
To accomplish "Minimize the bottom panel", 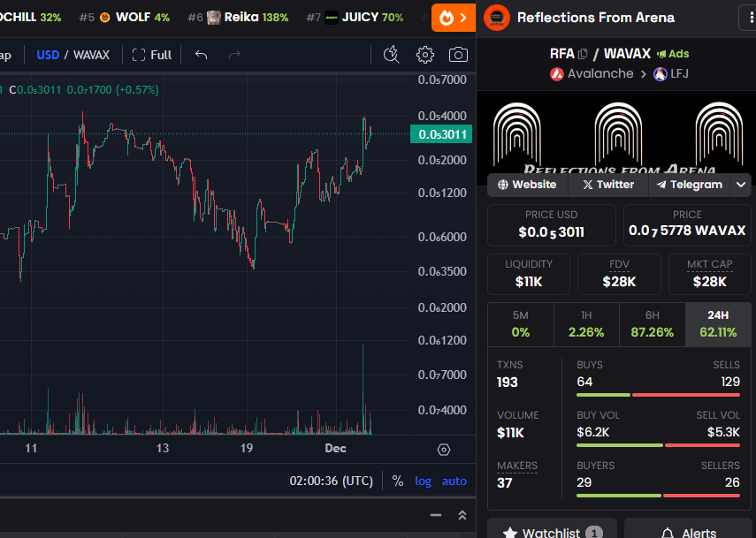I will pos(435,515).
